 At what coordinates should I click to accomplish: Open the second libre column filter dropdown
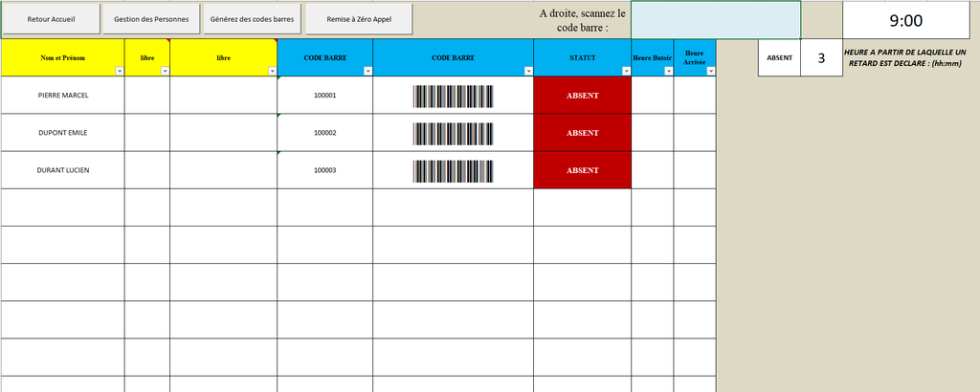click(273, 71)
